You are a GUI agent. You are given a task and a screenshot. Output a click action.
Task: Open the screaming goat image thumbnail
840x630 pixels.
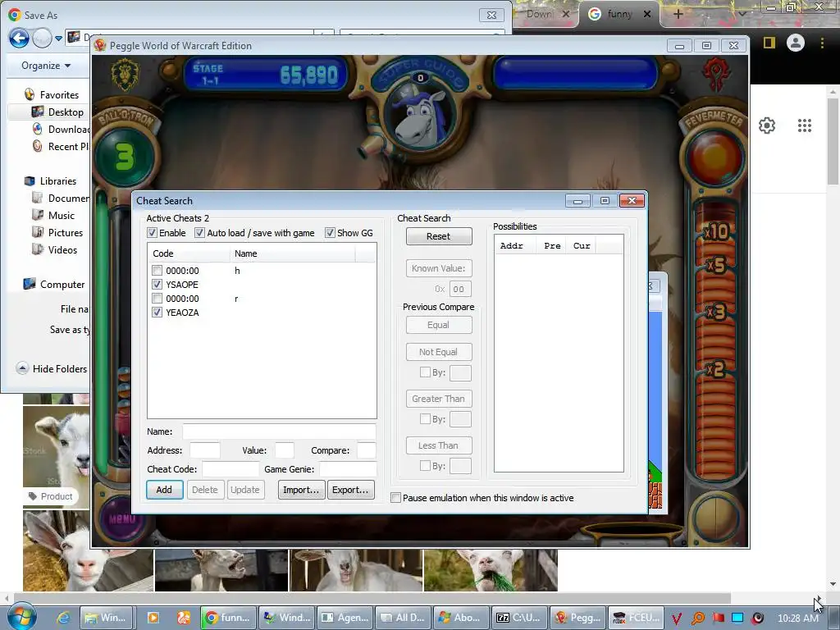221,570
